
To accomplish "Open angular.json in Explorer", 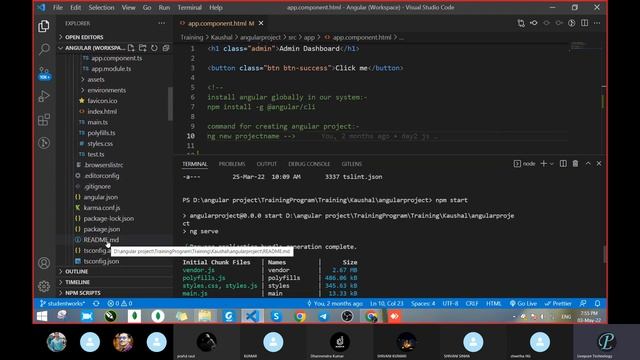I will click(x=100, y=197).
